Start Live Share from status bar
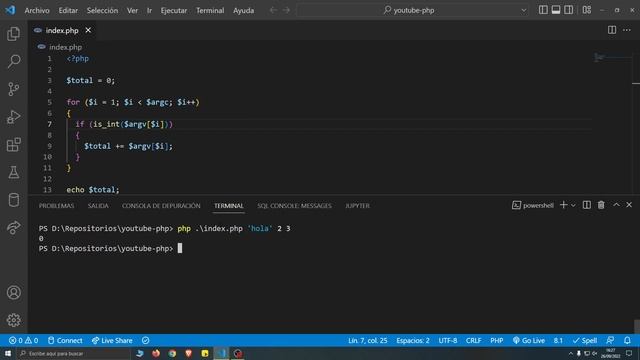This screenshot has height=360, width=640. click(112, 340)
